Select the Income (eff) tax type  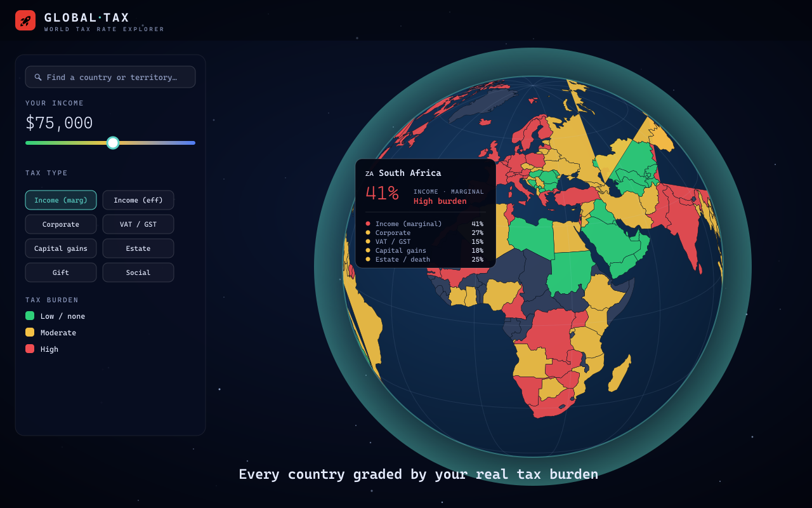138,200
